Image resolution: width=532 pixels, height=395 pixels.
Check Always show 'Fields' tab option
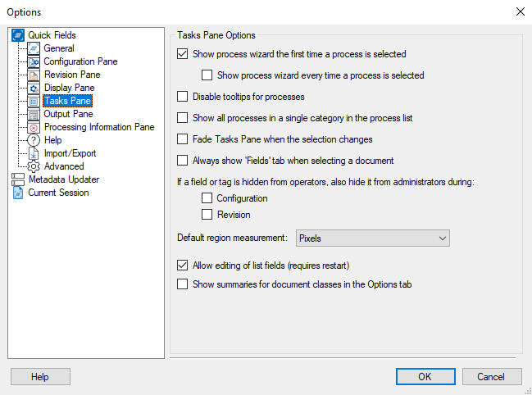point(182,161)
